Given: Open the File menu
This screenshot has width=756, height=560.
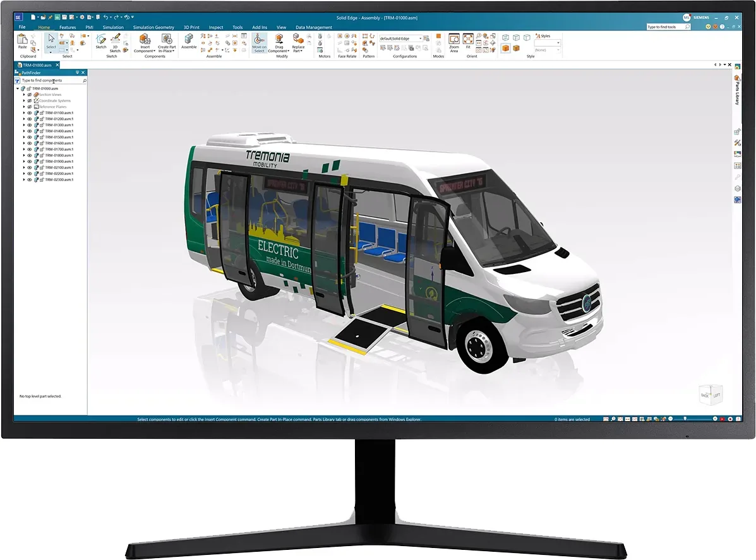Looking at the screenshot, I should [22, 27].
